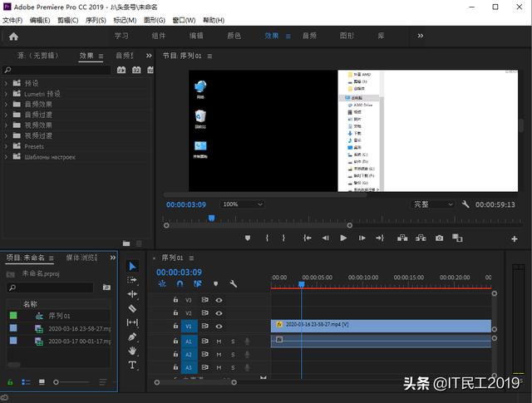Go to Out point

380,238
